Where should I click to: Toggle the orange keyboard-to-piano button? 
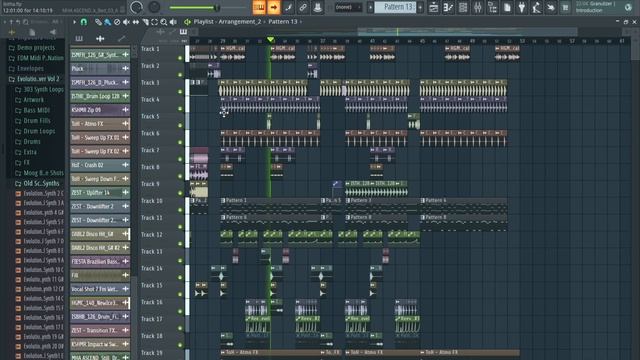pos(259,7)
